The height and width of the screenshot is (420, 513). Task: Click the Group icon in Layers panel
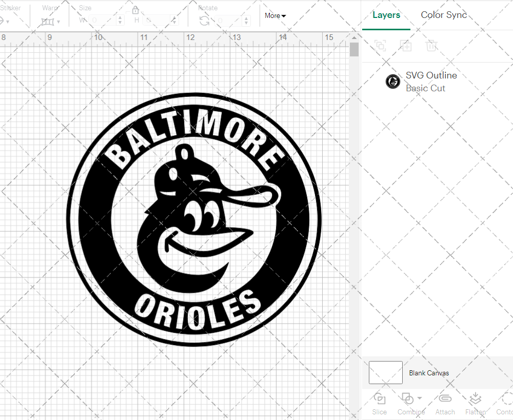click(x=380, y=46)
